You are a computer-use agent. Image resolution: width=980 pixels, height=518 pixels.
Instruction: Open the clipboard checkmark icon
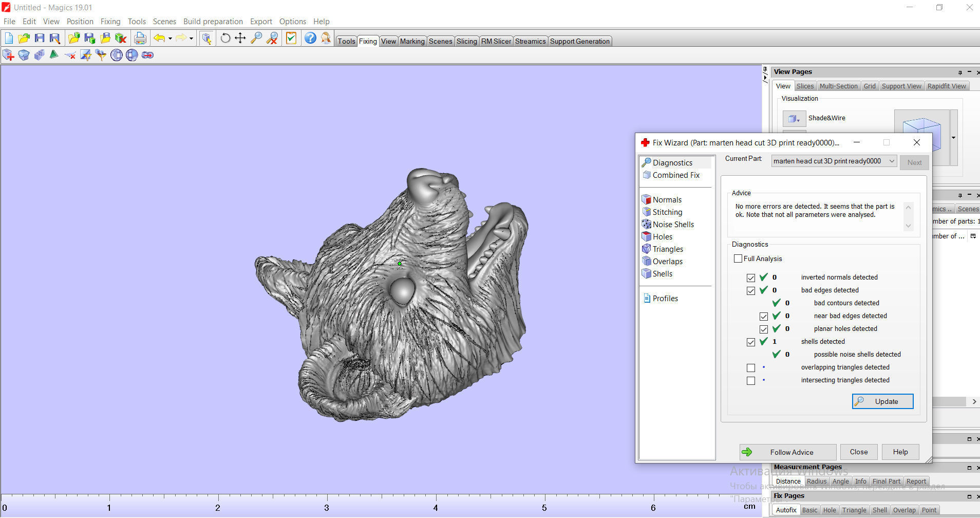291,38
